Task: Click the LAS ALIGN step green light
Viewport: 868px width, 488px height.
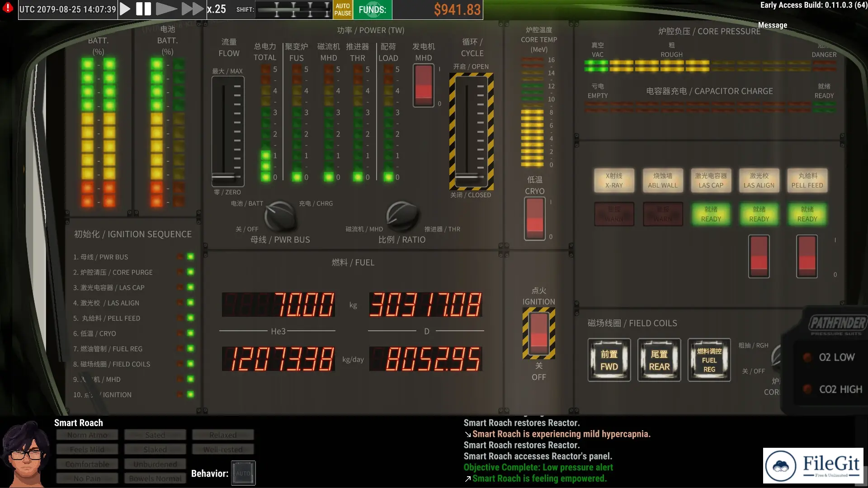Action: pos(190,303)
